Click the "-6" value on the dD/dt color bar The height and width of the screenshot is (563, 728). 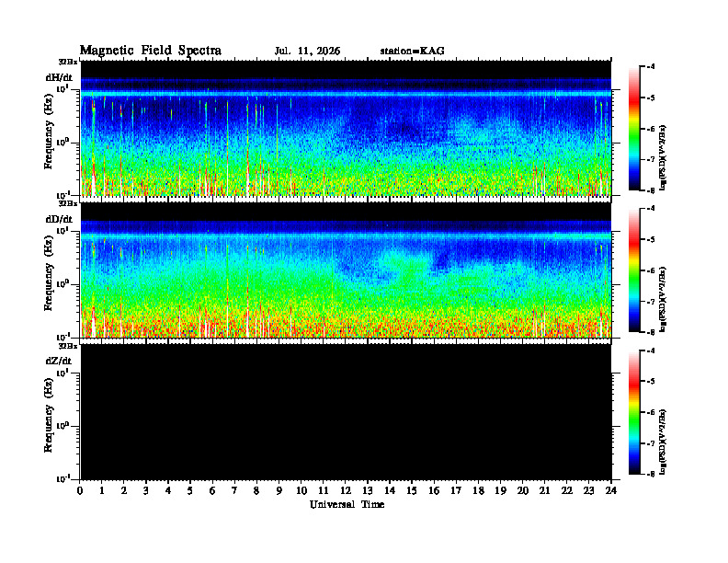651,270
